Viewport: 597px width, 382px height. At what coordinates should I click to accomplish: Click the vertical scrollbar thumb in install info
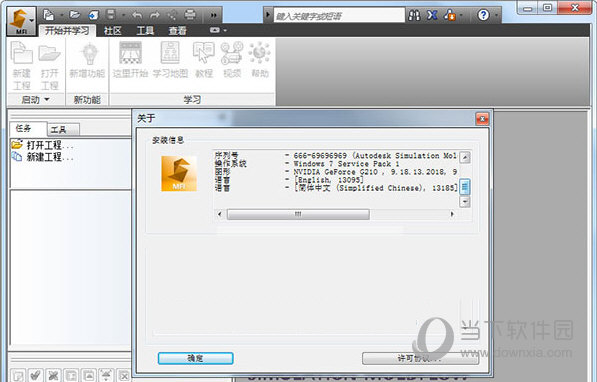click(465, 187)
